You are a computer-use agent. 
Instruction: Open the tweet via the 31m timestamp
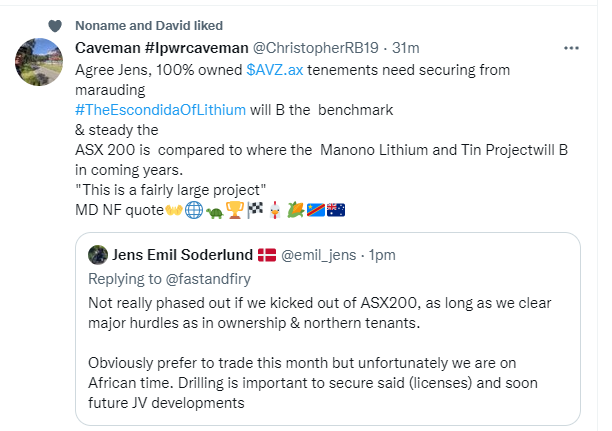tap(406, 47)
